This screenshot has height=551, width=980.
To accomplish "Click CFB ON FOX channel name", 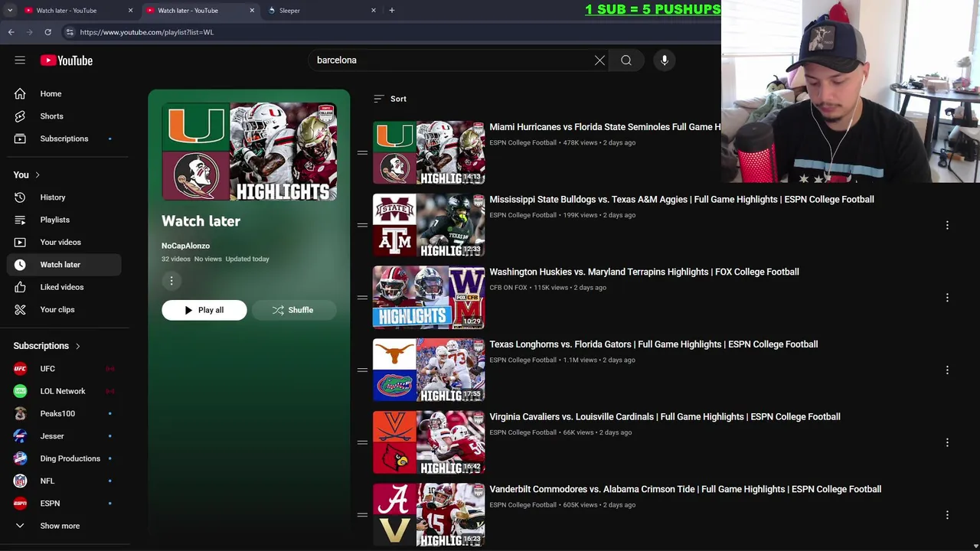I will tap(508, 288).
